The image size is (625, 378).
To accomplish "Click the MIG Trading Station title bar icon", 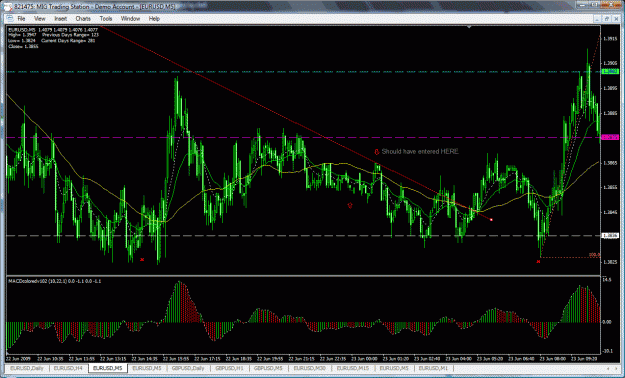I will coord(8,6).
